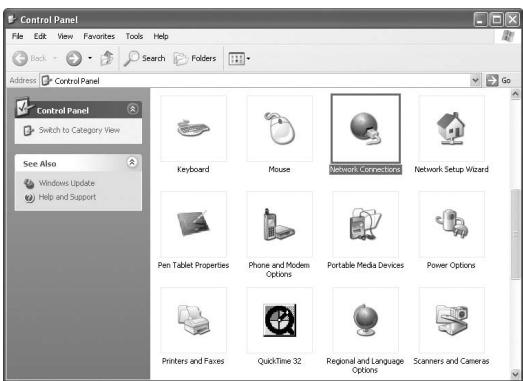The height and width of the screenshot is (381, 523).
Task: Click the Control Panel title bar icon
Action: point(12,19)
